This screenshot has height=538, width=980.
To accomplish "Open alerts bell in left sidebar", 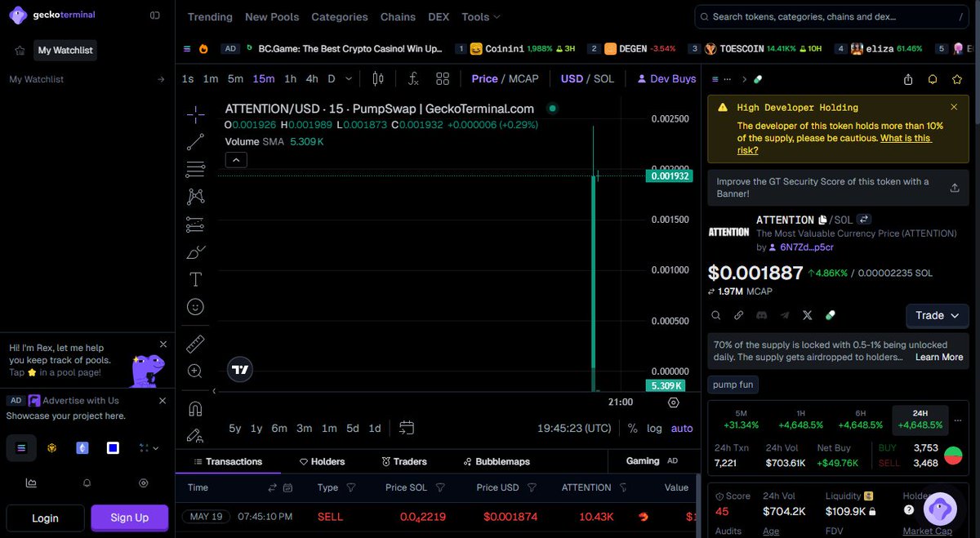I will point(87,482).
